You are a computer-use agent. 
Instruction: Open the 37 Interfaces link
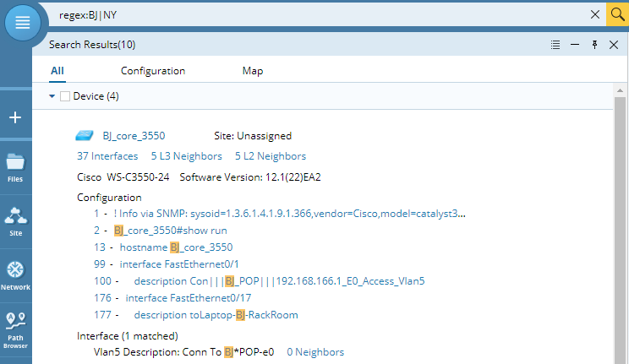pos(107,156)
